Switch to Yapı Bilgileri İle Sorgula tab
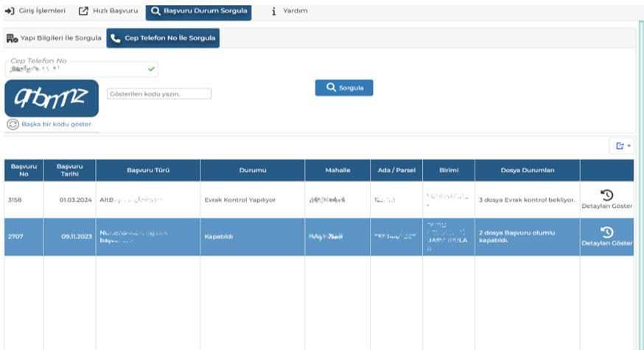 [54, 38]
